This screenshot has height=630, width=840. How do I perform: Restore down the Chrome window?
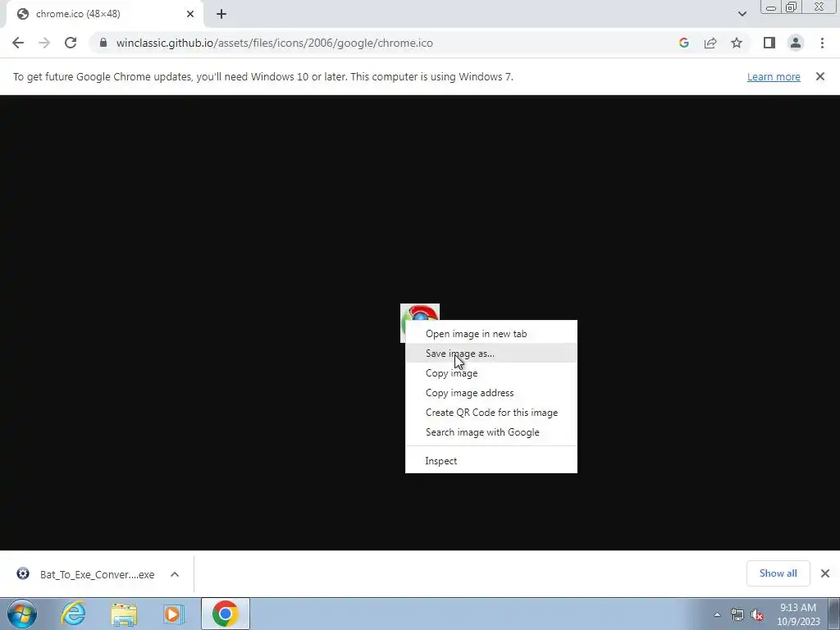(x=791, y=7)
